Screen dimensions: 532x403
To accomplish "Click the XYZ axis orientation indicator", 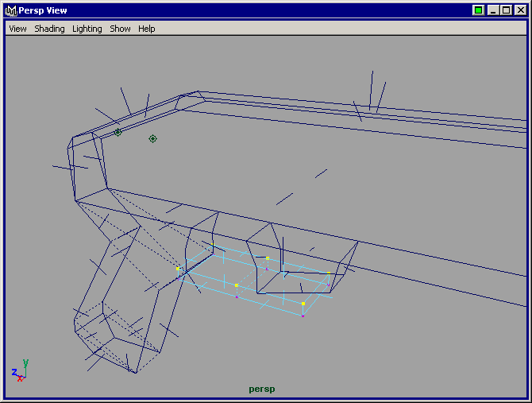I will [x=20, y=370].
